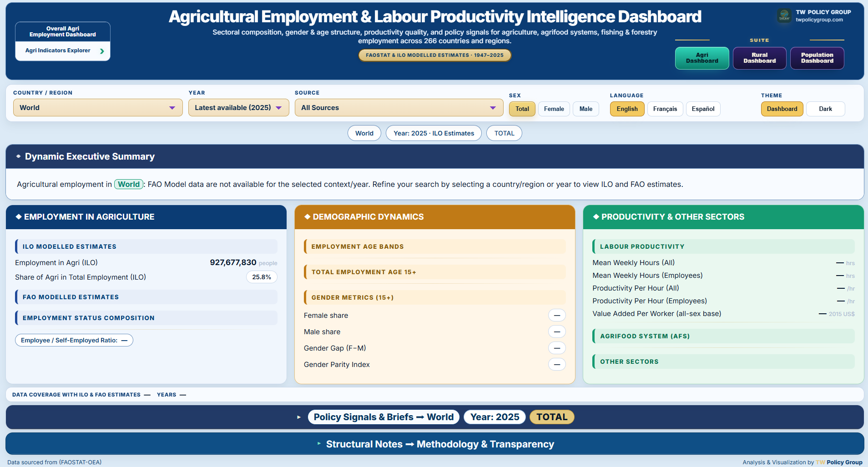Click the diamond icon in Productivity & Other Sectors header
Screen dimensions: 868x467
pos(596,217)
